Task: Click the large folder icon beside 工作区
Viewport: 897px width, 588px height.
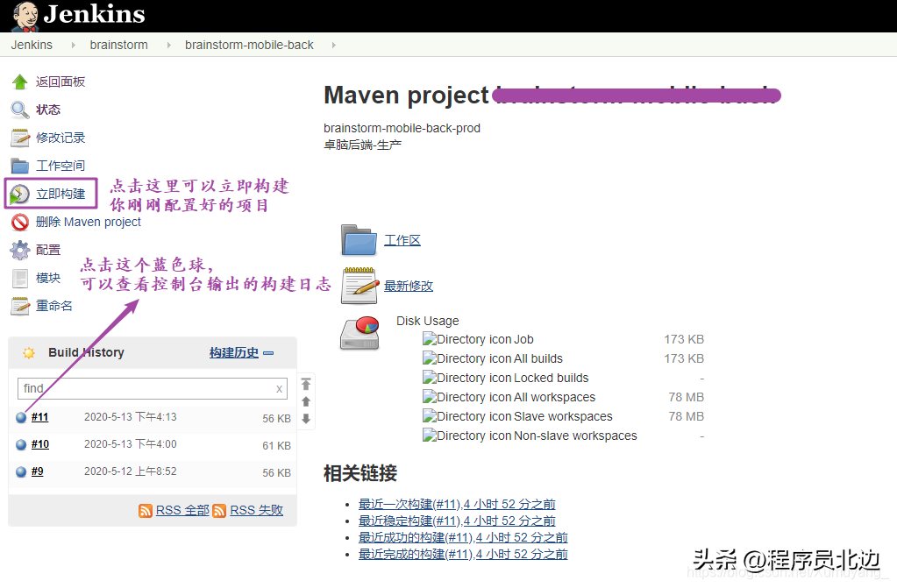Action: pyautogui.click(x=359, y=239)
